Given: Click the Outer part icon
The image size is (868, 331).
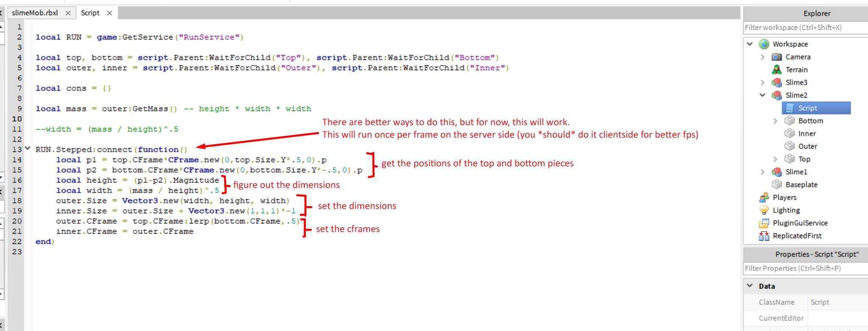Looking at the screenshot, I should click(x=790, y=146).
